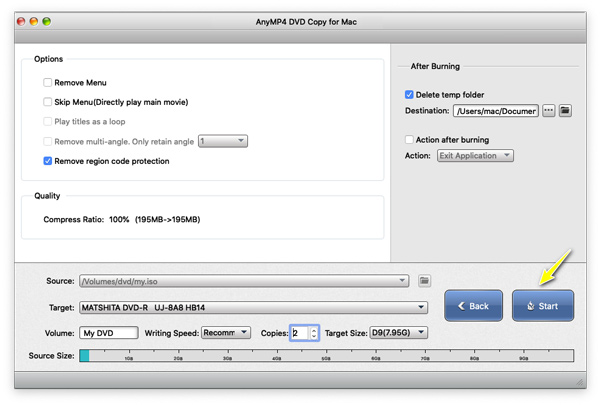Click the Destination path field

pyautogui.click(x=495, y=110)
